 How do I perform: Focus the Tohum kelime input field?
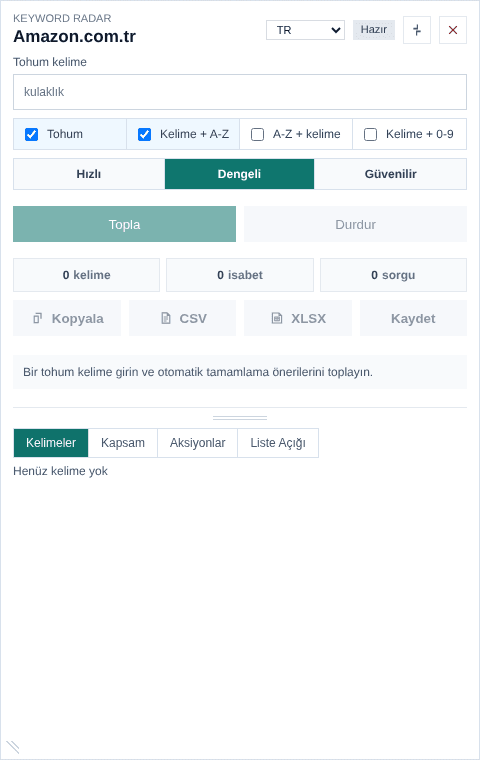(240, 92)
